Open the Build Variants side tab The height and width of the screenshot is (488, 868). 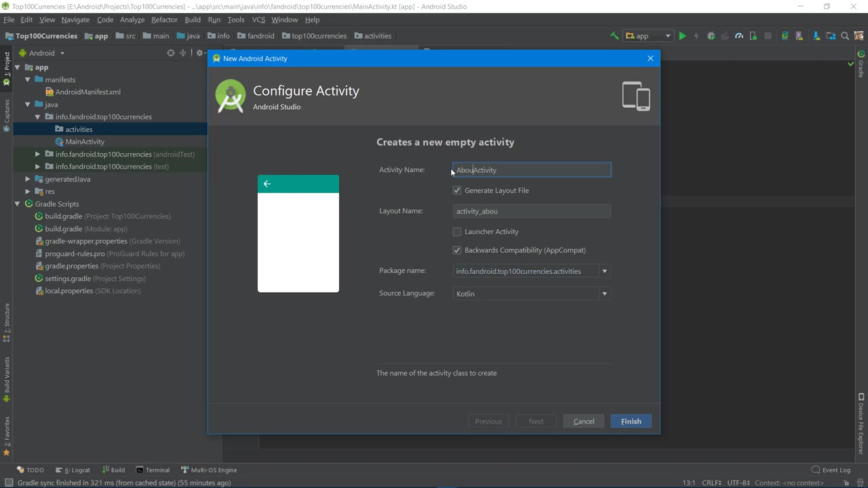click(x=7, y=379)
